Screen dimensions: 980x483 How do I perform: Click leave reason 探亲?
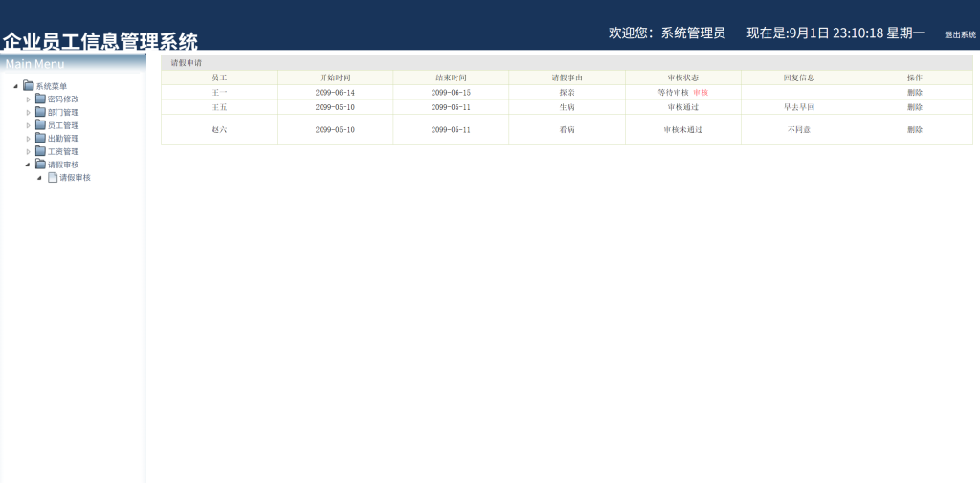point(567,93)
